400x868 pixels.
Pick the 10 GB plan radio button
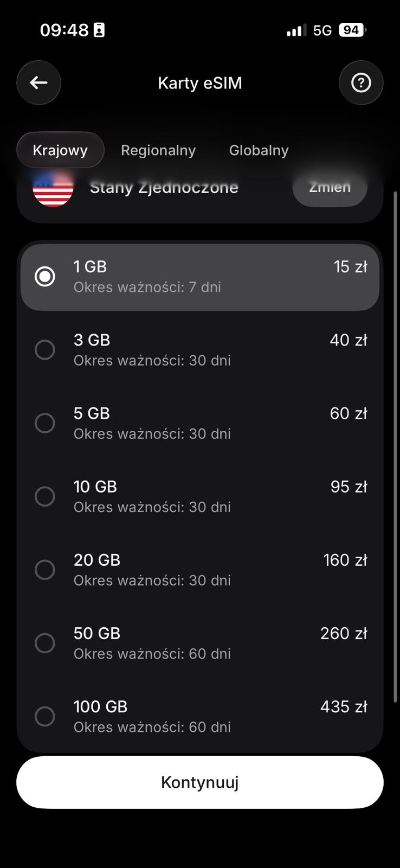point(45,496)
